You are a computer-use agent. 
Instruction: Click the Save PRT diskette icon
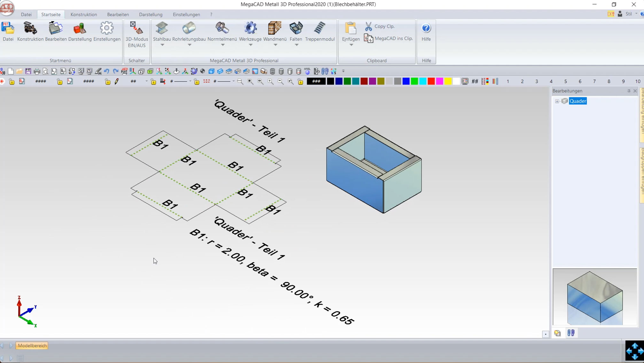pos(28,71)
